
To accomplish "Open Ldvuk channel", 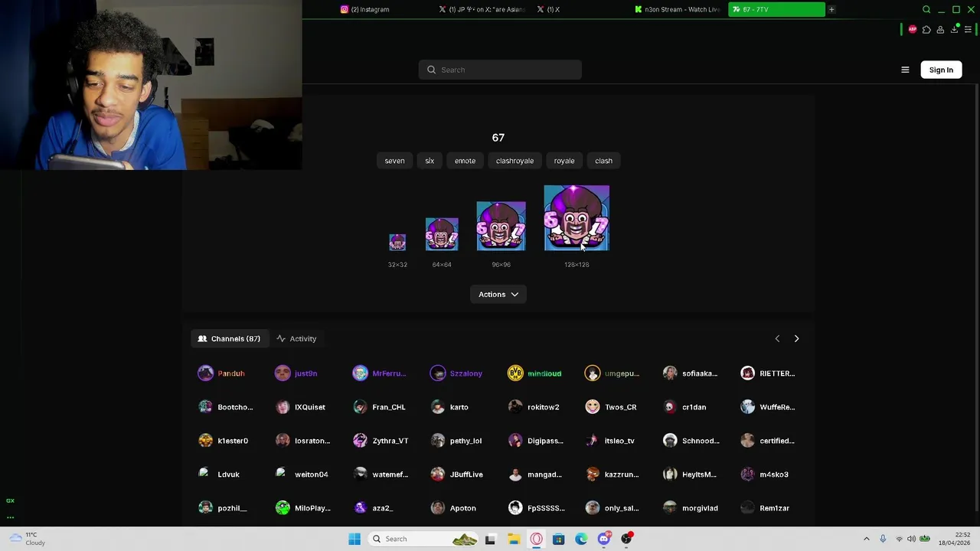I will click(219, 474).
